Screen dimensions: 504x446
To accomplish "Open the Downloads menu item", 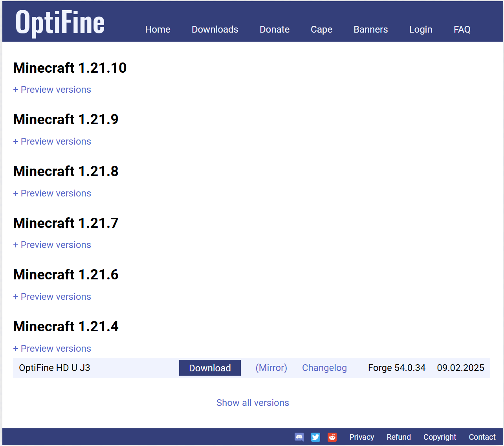I will 215,29.
